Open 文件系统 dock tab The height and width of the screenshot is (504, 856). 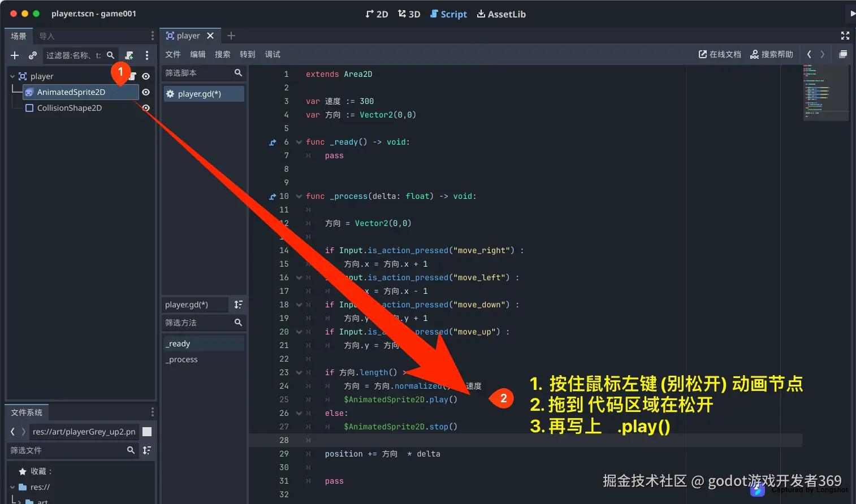(27, 412)
